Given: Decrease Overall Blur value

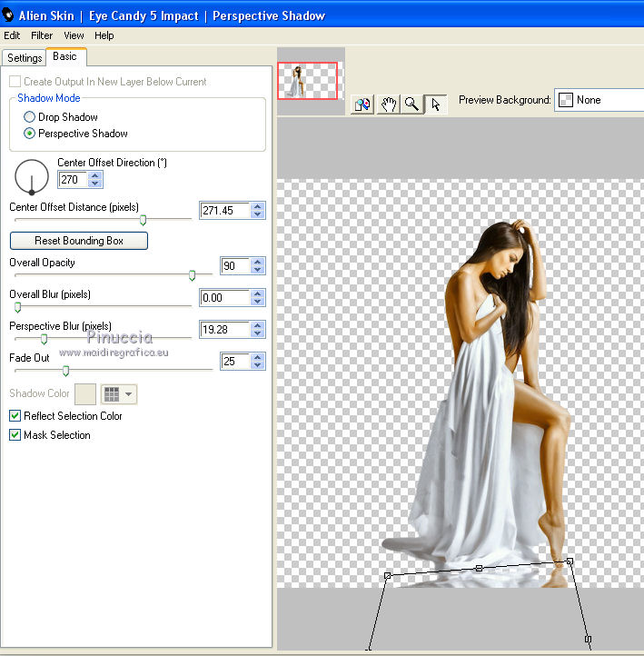Looking at the screenshot, I should pyautogui.click(x=258, y=302).
